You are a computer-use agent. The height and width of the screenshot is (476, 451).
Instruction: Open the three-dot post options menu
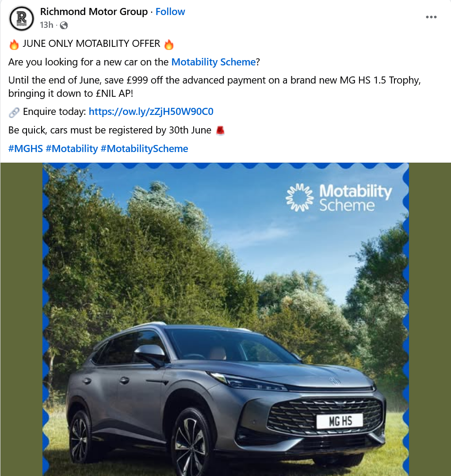[431, 17]
